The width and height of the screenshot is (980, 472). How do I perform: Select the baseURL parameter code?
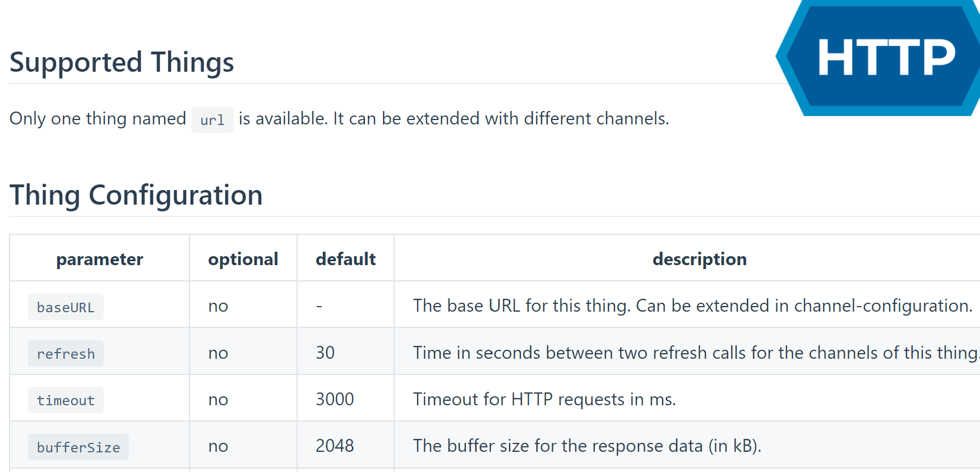[x=66, y=307]
